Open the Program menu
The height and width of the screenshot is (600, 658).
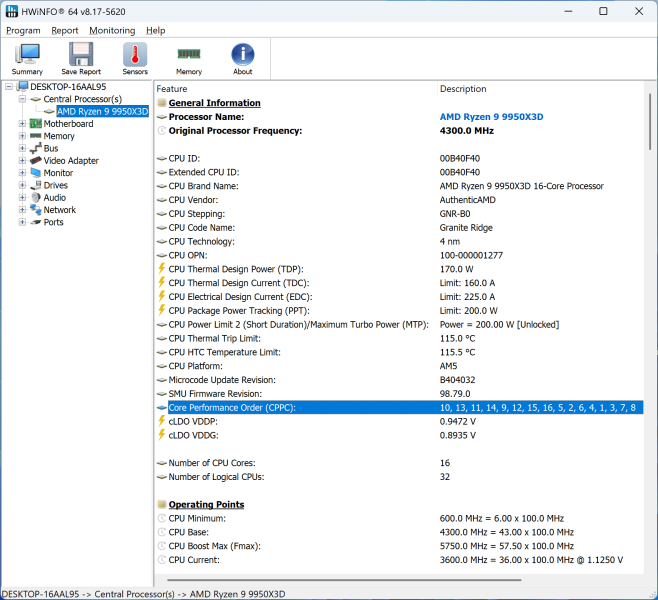(x=24, y=31)
